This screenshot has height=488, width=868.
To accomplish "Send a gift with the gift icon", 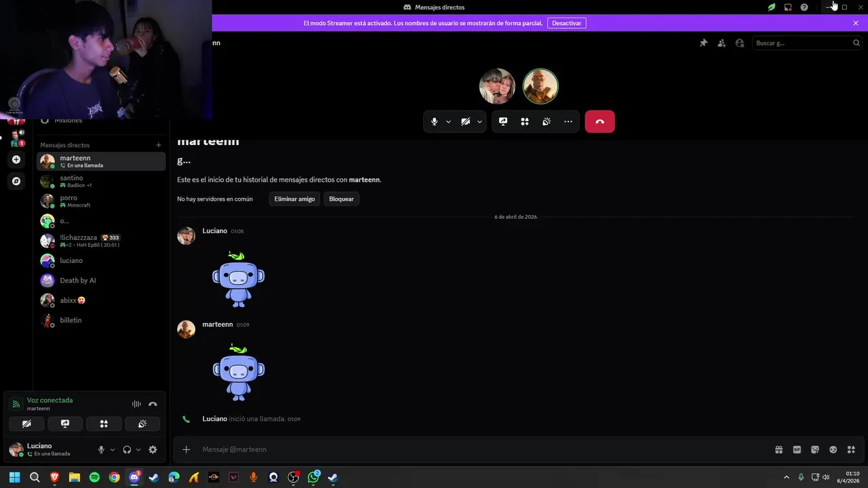I will click(x=779, y=449).
